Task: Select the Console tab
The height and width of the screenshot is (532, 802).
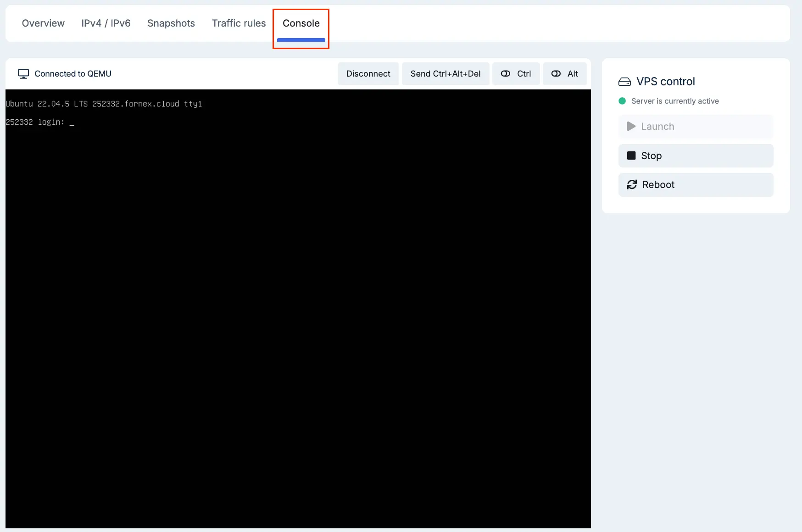Action: tap(301, 23)
